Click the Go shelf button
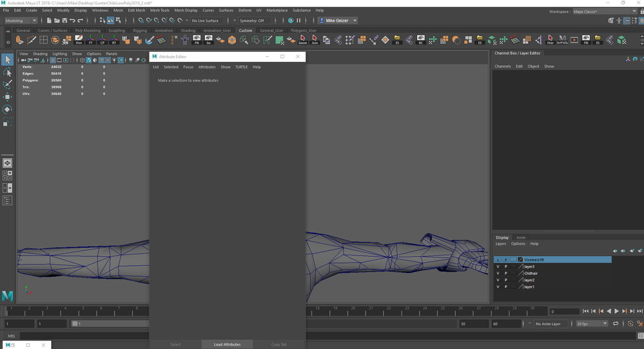Image resolution: width=644 pixels, height=349 pixels. click(x=208, y=40)
